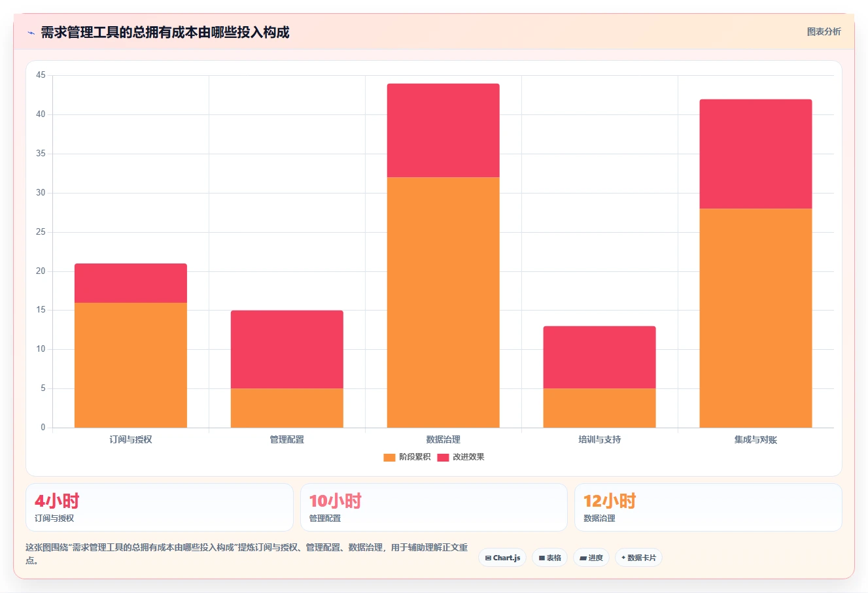The height and width of the screenshot is (593, 868).
Task: Toggle the 阶段累积 legend item
Action: [407, 457]
